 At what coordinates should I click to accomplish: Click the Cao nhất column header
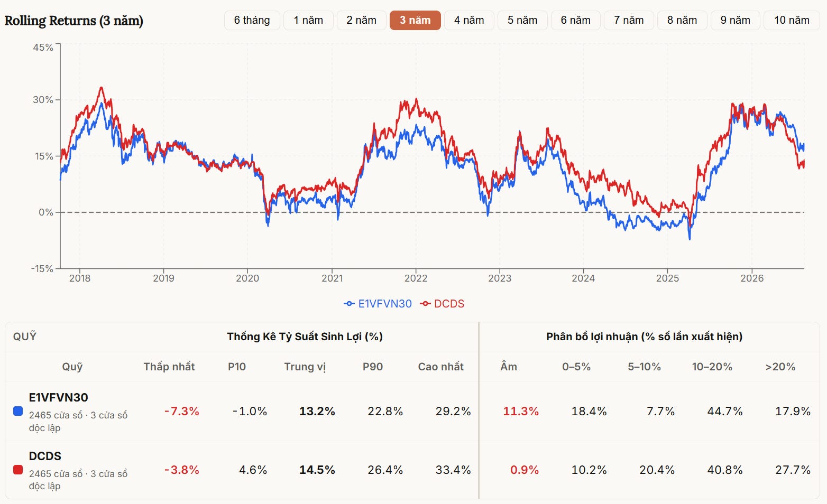(x=440, y=367)
